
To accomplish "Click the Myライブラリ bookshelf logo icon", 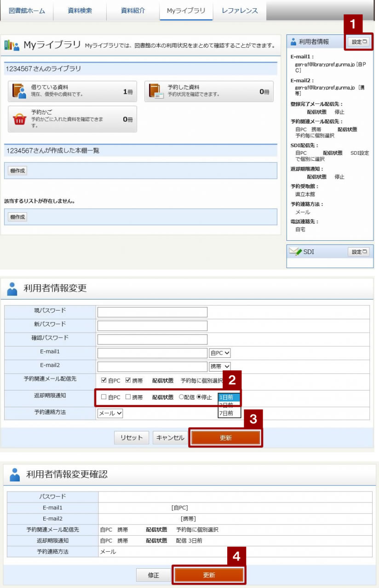I will click(12, 45).
